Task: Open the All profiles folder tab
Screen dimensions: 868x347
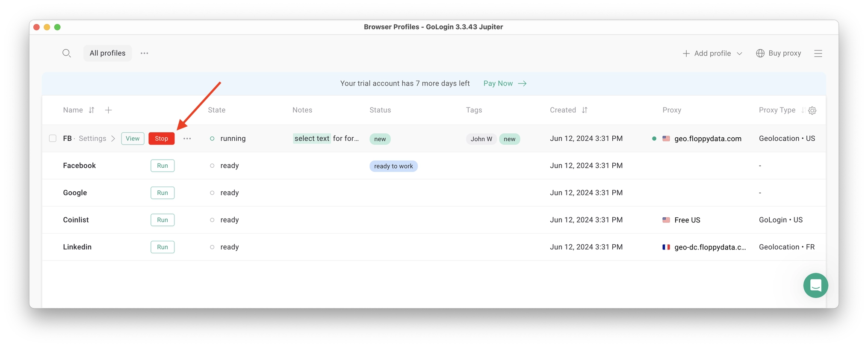Action: [108, 53]
